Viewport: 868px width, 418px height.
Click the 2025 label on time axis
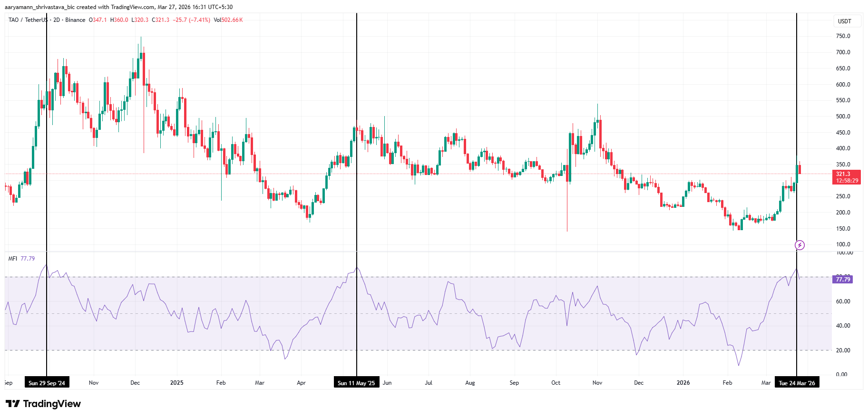(176, 383)
